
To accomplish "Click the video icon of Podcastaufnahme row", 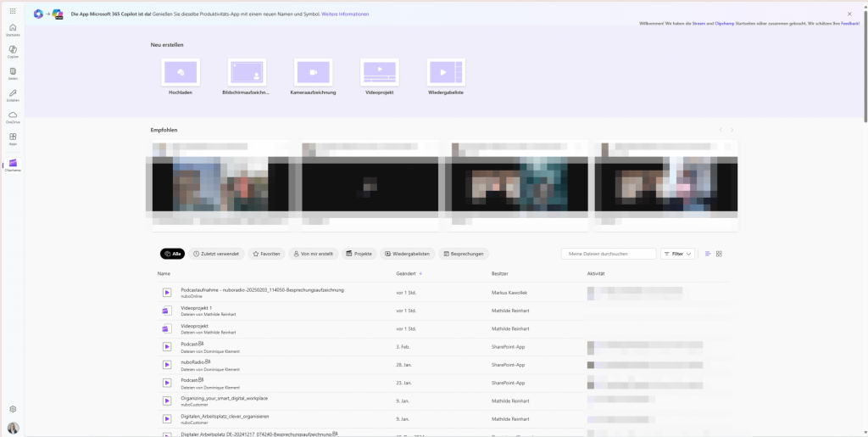I will pyautogui.click(x=167, y=293).
